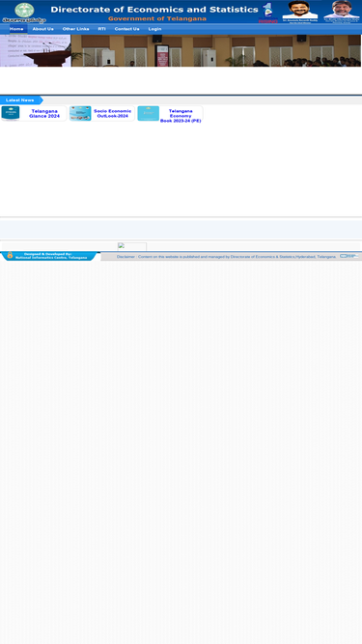362x644 pixels.
Task: Select Contact Us in navigation bar
Action: click(126, 29)
